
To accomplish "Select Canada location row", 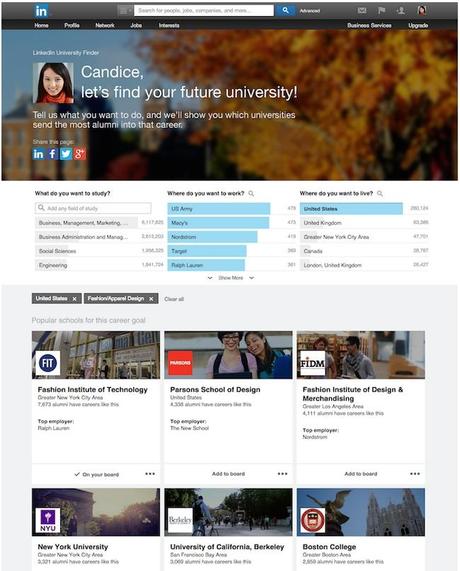I will point(364,251).
